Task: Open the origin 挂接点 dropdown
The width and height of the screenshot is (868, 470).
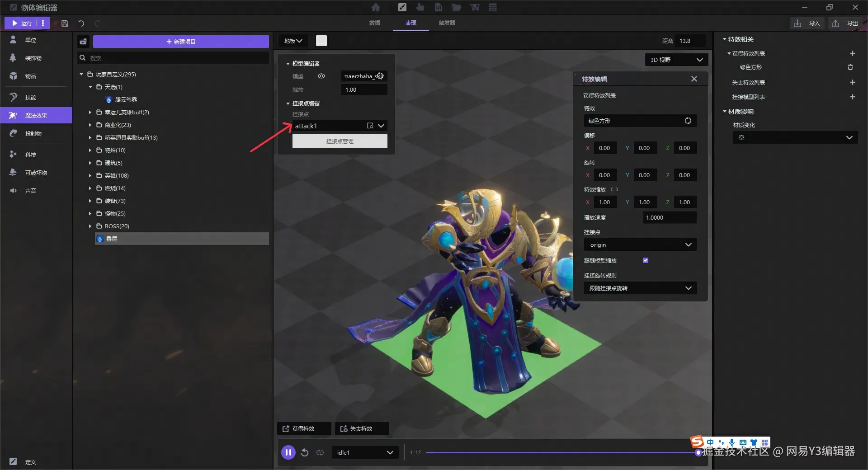Action: point(640,244)
